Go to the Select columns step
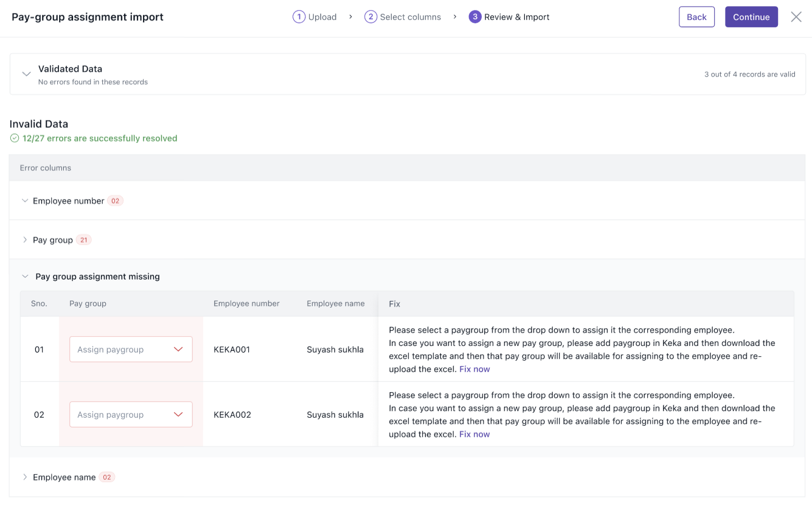 pos(410,17)
